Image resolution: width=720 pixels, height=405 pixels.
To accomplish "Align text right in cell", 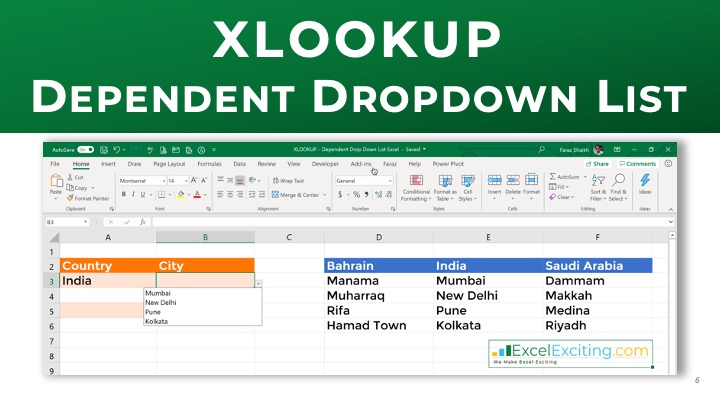I will pyautogui.click(x=240, y=195).
